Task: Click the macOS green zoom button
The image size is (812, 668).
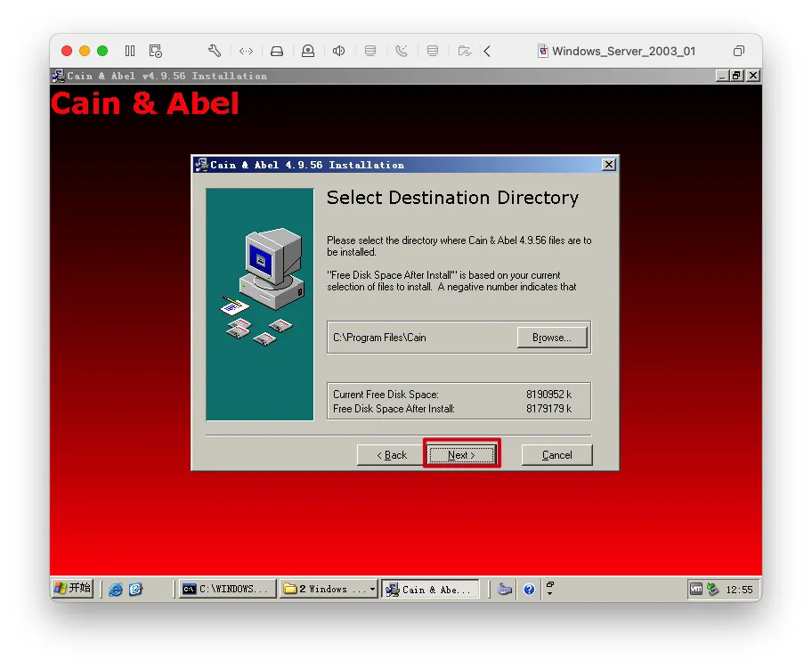Action: click(x=102, y=51)
